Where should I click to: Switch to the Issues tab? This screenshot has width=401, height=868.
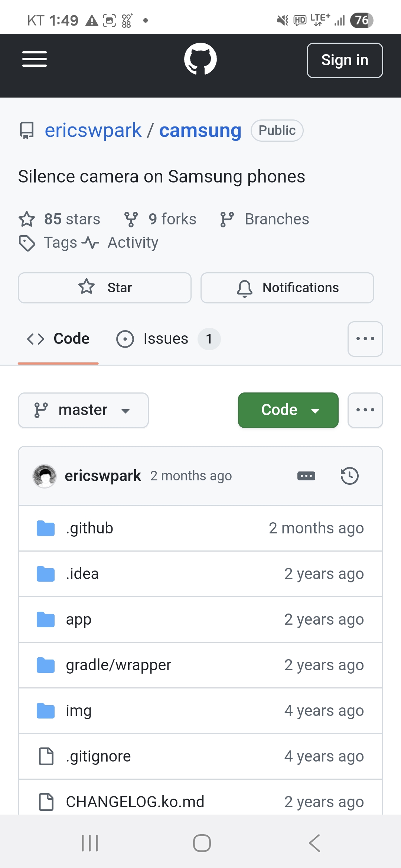click(168, 339)
